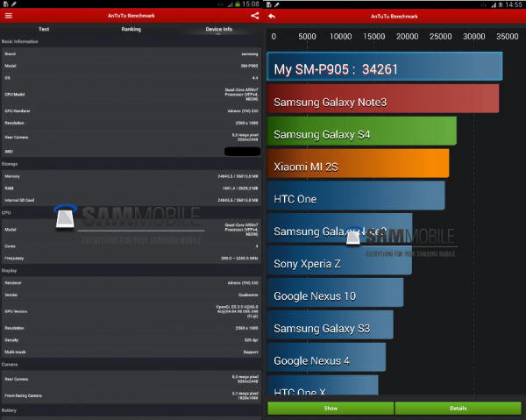Viewport: 526px width, 420px height.
Task: Tap the Battery section header
Action: [9, 410]
